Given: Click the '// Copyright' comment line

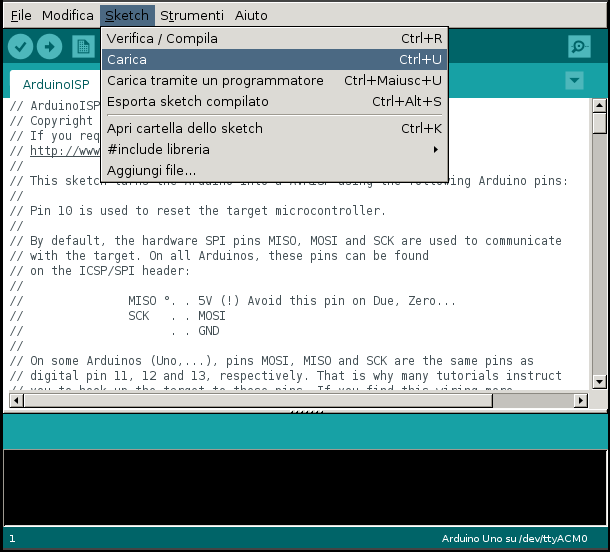Looking at the screenshot, I should (51, 121).
